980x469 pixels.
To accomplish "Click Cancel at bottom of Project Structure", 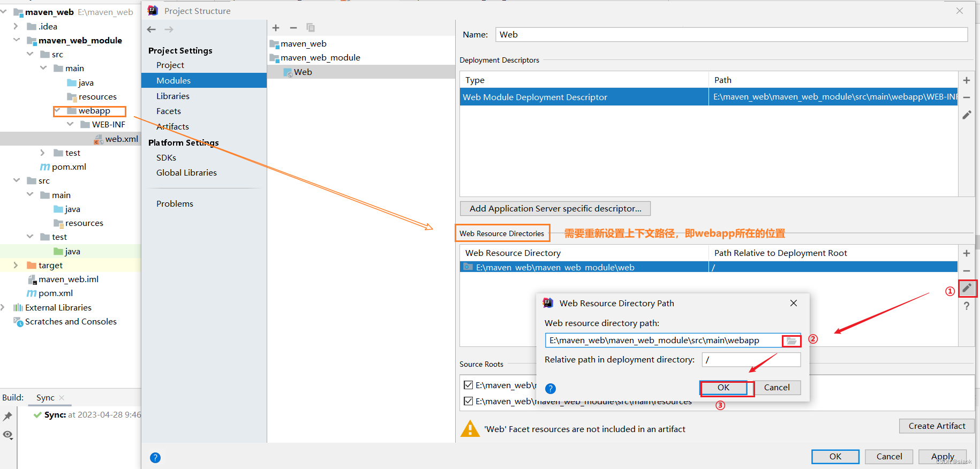I will coord(889,457).
